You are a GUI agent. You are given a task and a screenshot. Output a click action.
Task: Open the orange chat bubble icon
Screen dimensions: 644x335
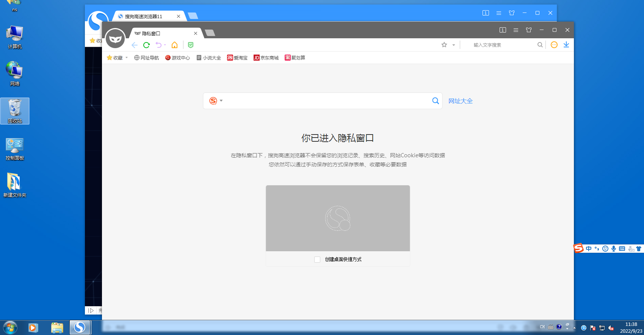554,45
